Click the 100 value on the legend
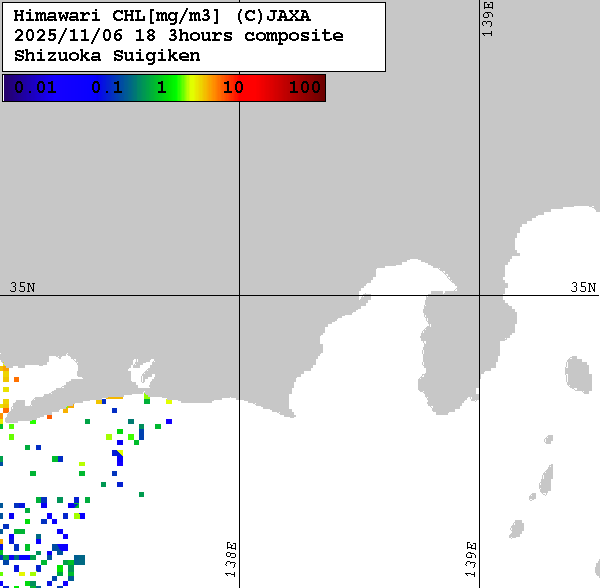600x588 pixels. tap(304, 88)
